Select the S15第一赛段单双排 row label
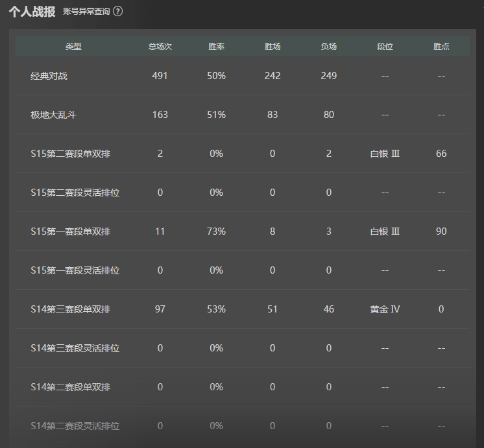The height and width of the screenshot is (448, 484). [70, 231]
